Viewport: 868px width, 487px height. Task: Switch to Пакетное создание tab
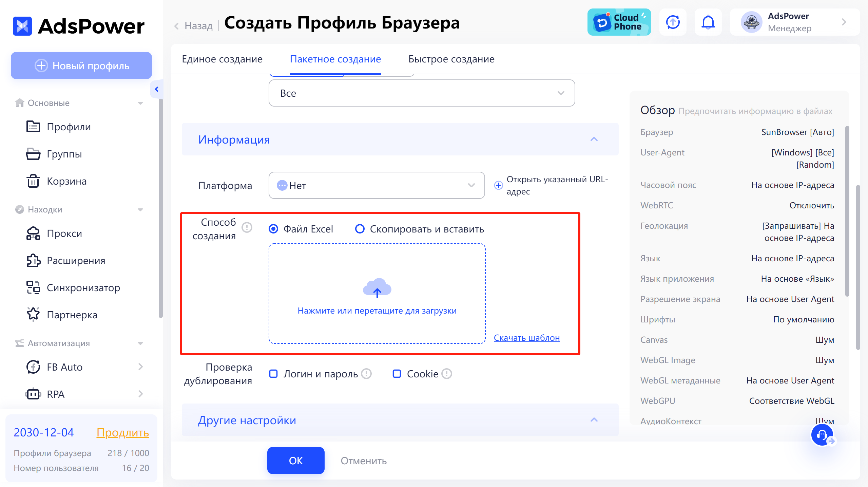[335, 59]
